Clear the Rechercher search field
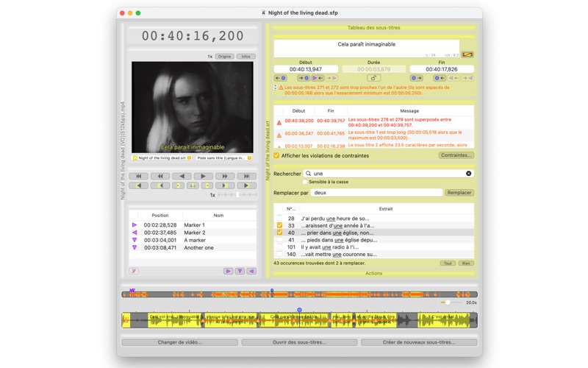588x368 pixels. point(468,174)
